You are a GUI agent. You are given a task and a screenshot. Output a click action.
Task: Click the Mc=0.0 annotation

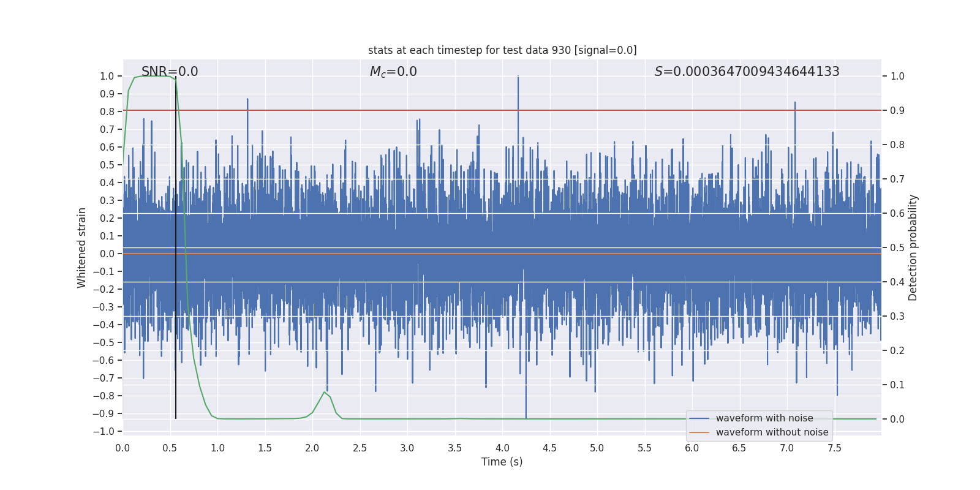(393, 72)
